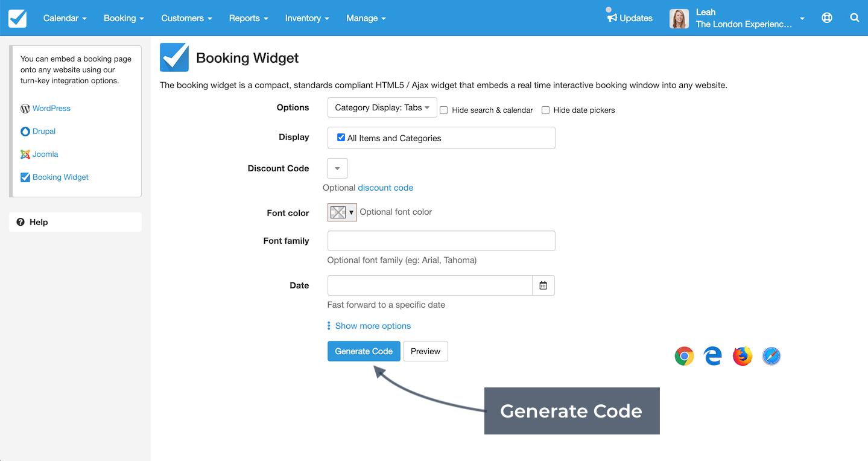Uncheck All Items and Categories

[x=341, y=138]
